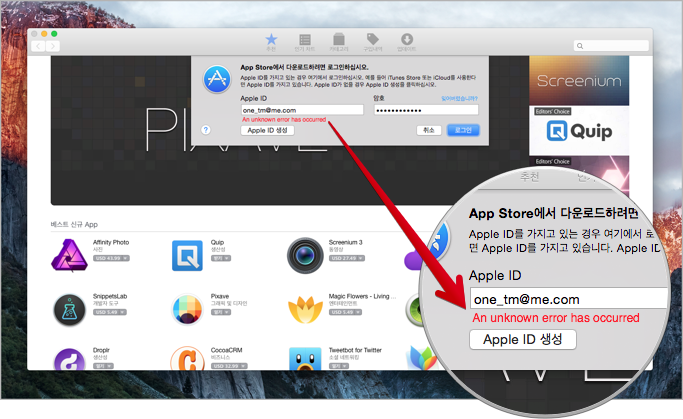Expand the USD 32.99 button for CocoaCRM

[x=229, y=366]
